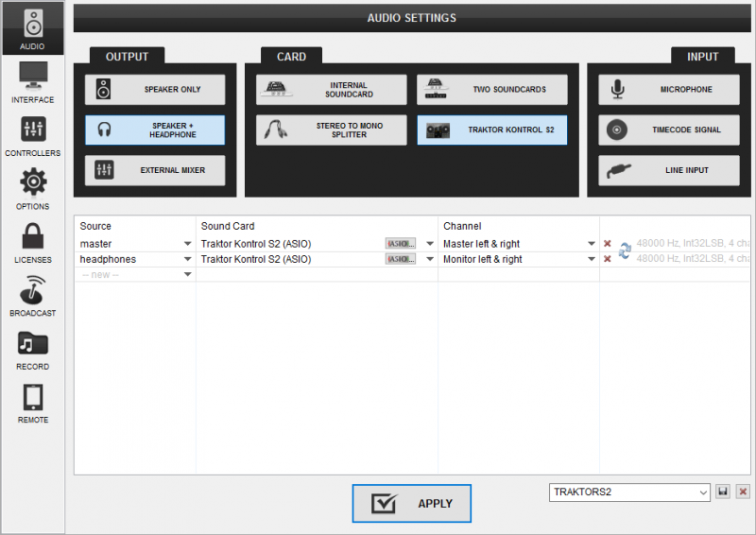The height and width of the screenshot is (535, 756).
Task: Expand the TRAKTORS2 preset dropdown
Action: click(703, 492)
